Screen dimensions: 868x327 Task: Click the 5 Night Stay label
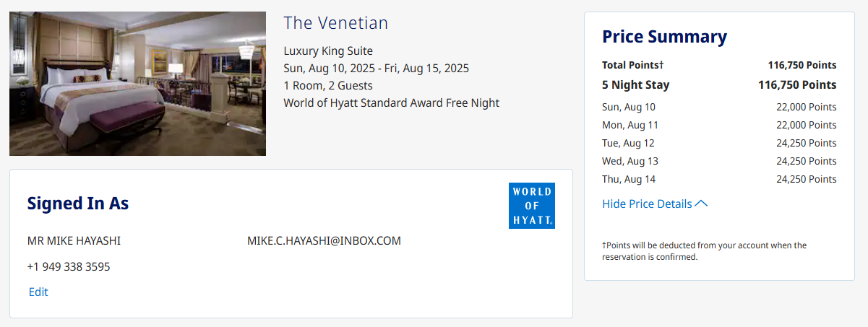click(x=636, y=85)
